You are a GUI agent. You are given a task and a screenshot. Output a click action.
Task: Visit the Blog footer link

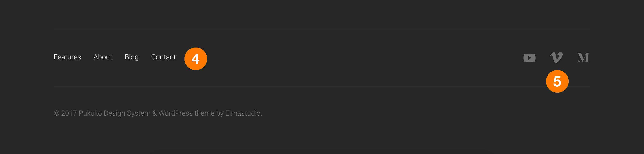131,57
